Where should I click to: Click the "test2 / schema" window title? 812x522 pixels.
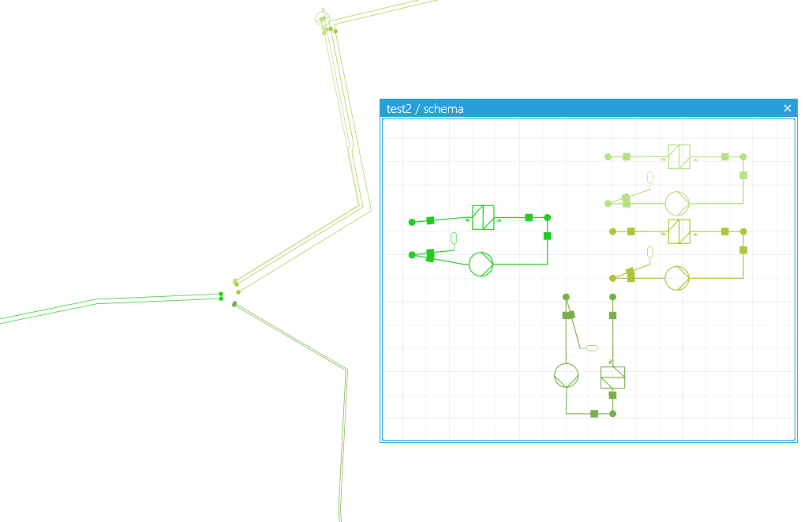point(425,109)
